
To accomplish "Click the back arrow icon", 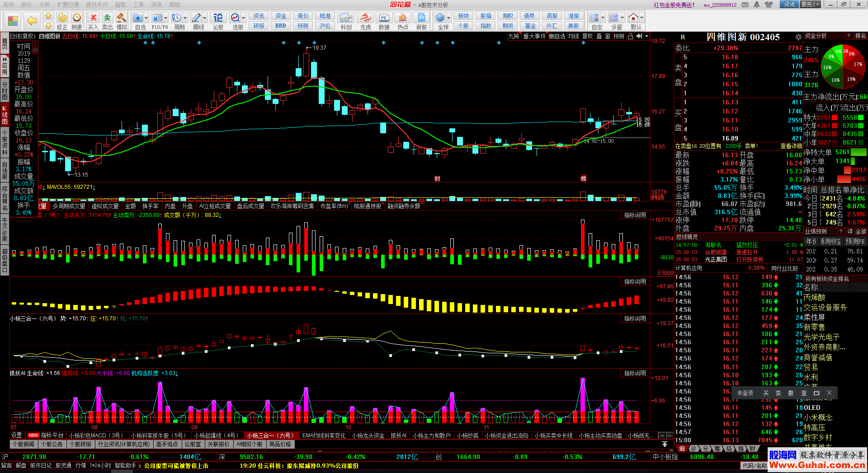I will 32,20.
